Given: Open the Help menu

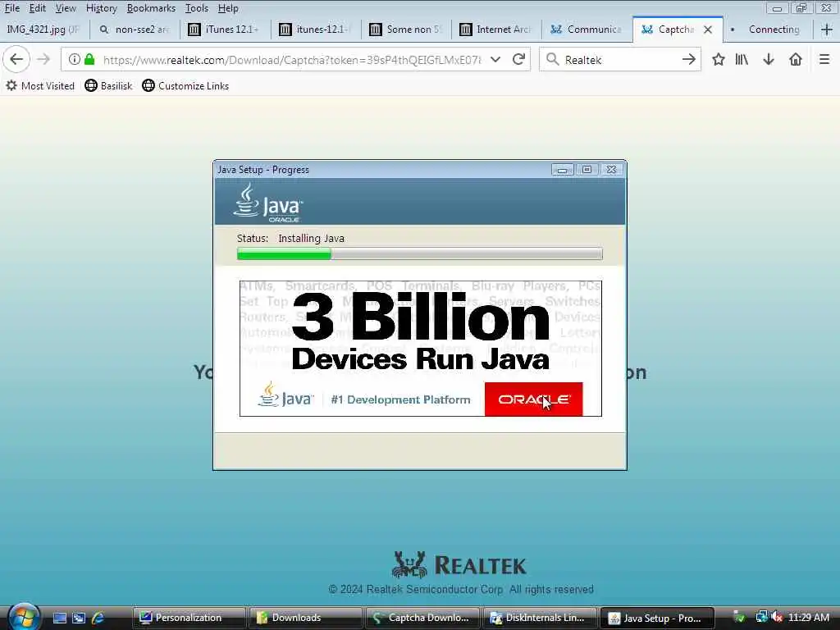Looking at the screenshot, I should click(228, 8).
